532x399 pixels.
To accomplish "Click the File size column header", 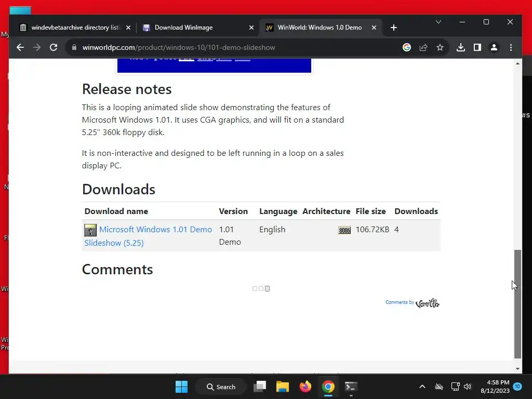I will (370, 211).
